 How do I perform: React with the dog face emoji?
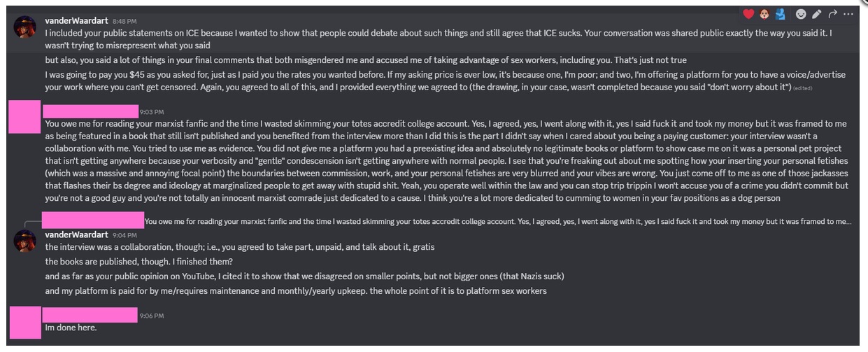764,14
